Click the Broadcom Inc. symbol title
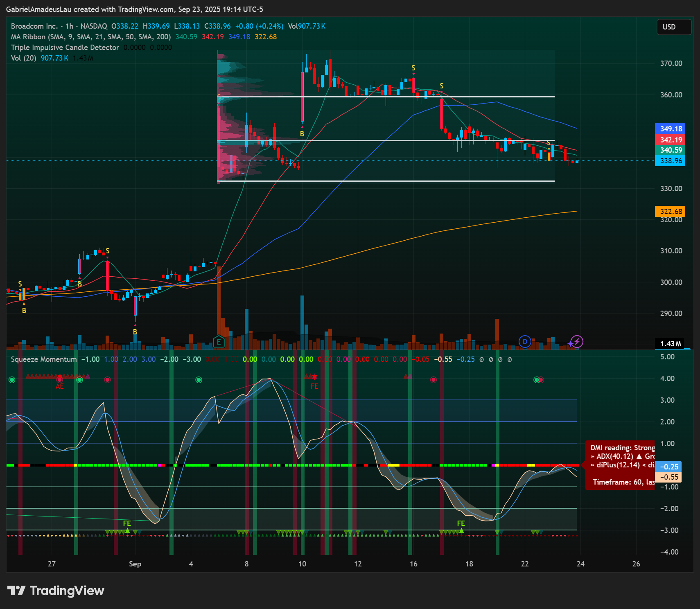Screen dimensions: 700x609 34,26
